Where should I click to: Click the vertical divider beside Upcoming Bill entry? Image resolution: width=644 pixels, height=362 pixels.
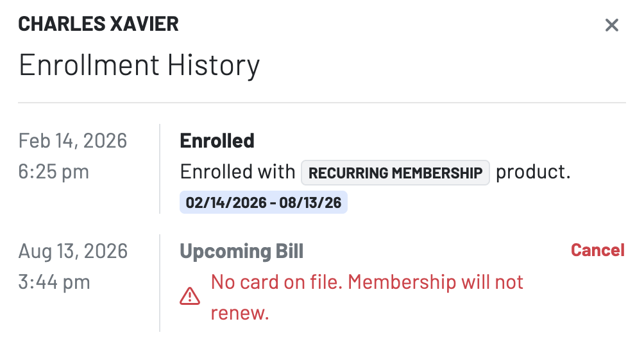160,282
